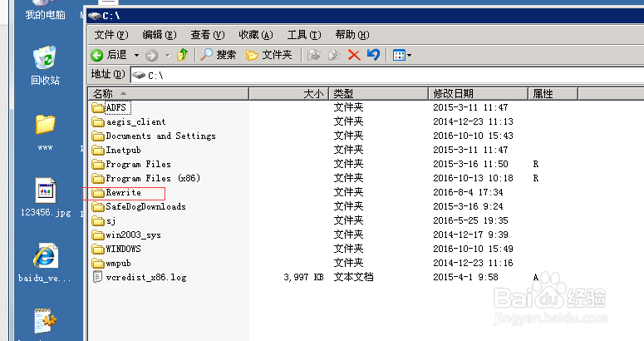
Task: Go up one folder level icon
Action: coord(182,55)
